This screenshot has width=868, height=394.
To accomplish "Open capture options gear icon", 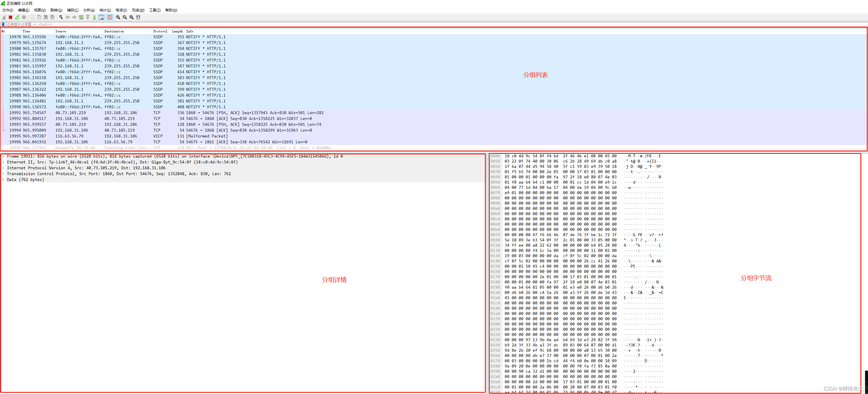I will (24, 17).
